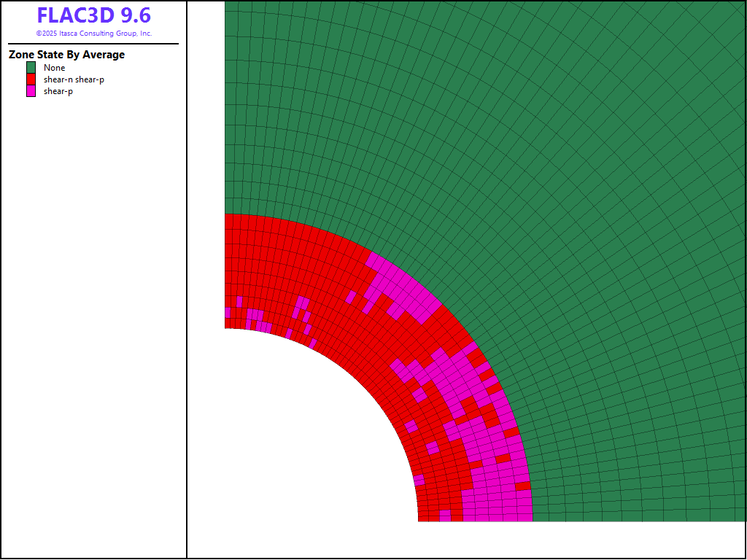Select the None legend label text

point(54,68)
